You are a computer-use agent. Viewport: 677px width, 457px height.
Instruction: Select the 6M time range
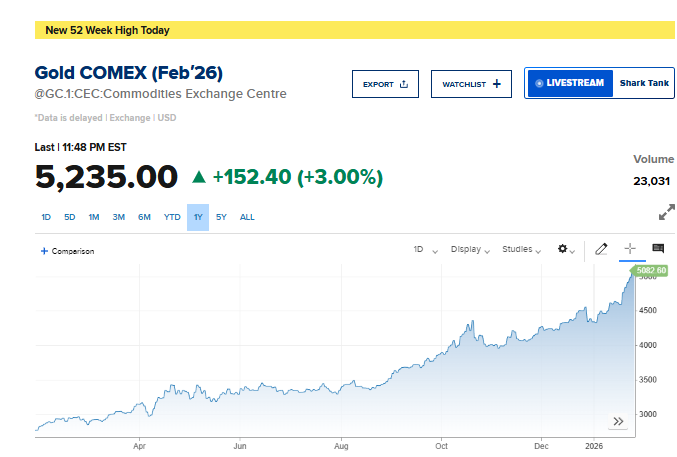coord(144,217)
